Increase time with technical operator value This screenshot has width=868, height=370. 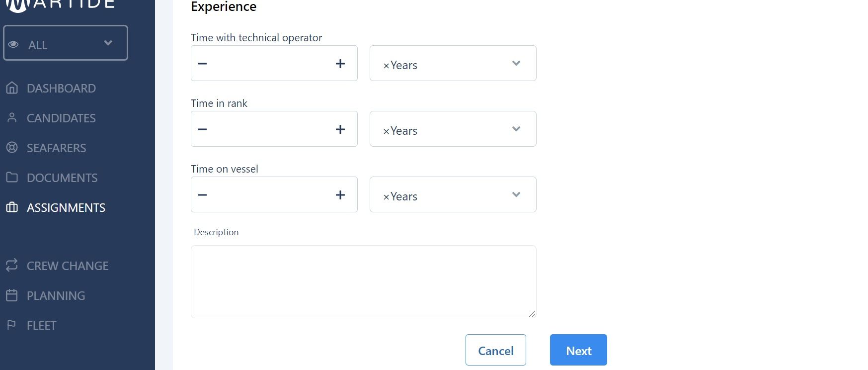point(340,64)
